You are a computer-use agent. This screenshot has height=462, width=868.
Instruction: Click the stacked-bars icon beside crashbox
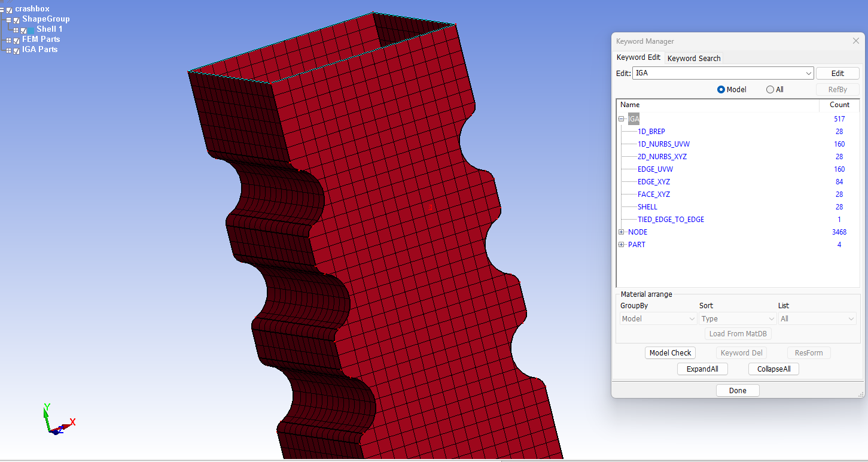pos(2,10)
